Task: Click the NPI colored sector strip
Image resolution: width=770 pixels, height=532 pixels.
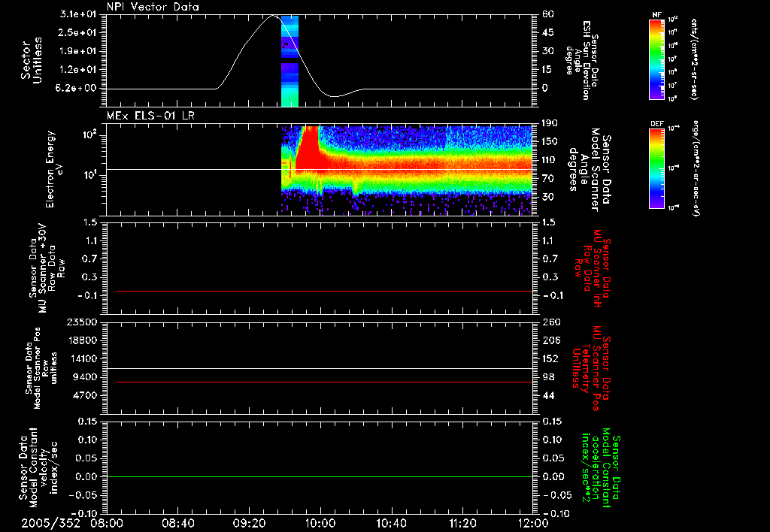Action: click(290, 61)
